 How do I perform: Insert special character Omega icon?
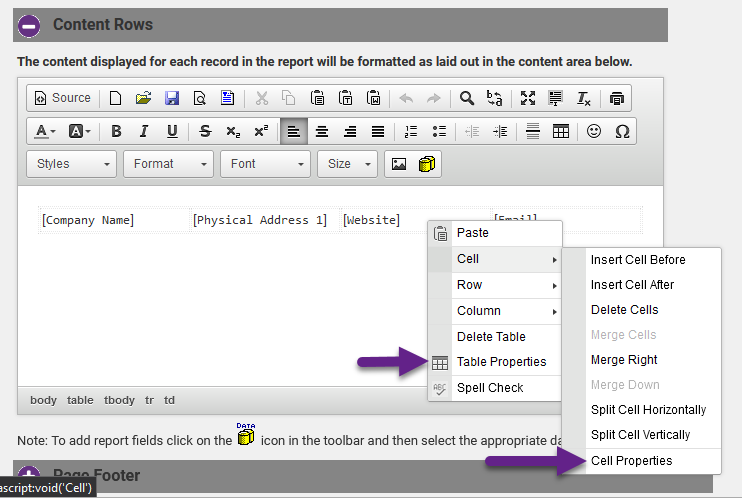(622, 131)
